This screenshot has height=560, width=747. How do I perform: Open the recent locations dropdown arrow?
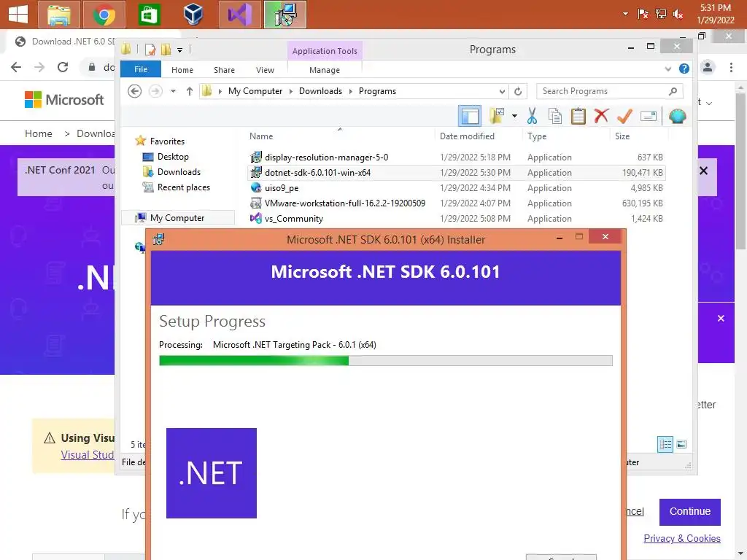[173, 91]
